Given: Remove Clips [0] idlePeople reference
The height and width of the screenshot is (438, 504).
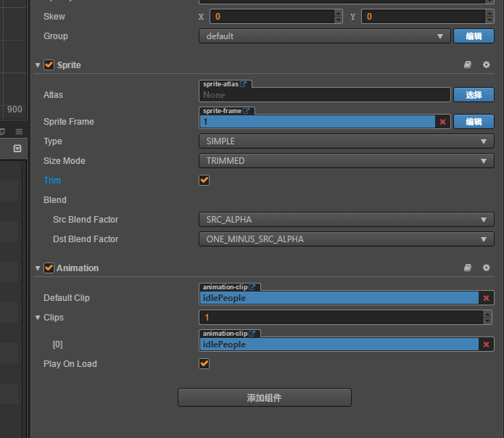Looking at the screenshot, I should point(486,344).
